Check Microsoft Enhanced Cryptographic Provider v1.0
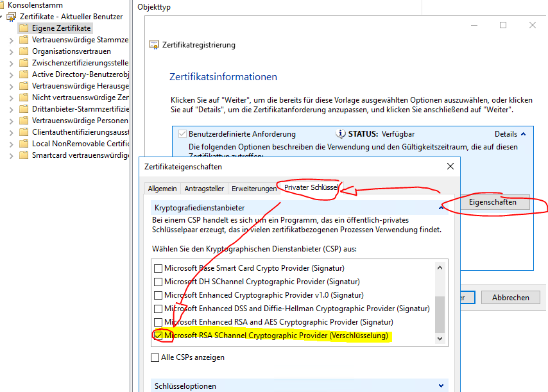The width and height of the screenshot is (548, 392). point(158,295)
